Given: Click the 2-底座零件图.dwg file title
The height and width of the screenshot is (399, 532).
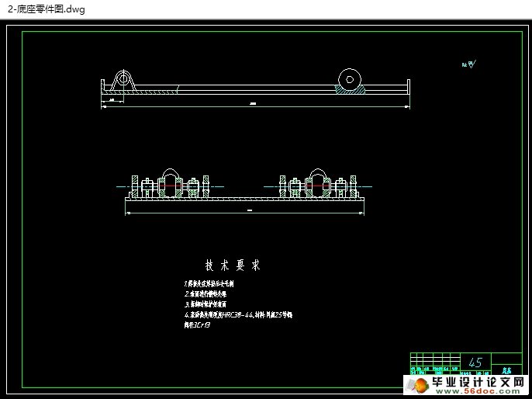Looking at the screenshot, I should pyautogui.click(x=45, y=9).
